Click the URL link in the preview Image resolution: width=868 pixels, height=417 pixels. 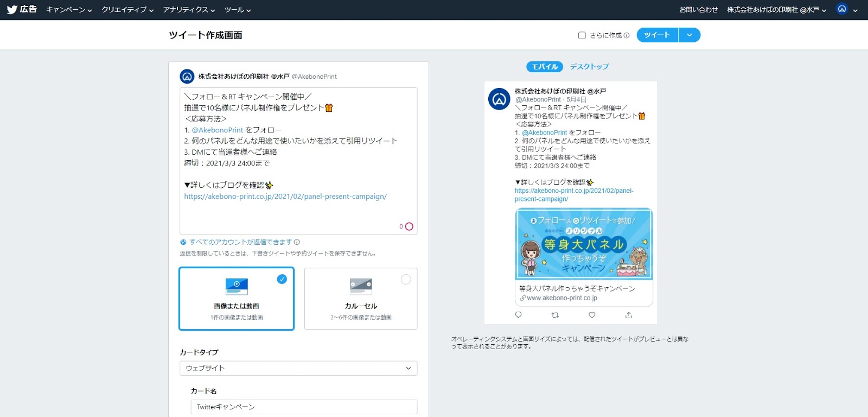point(574,195)
